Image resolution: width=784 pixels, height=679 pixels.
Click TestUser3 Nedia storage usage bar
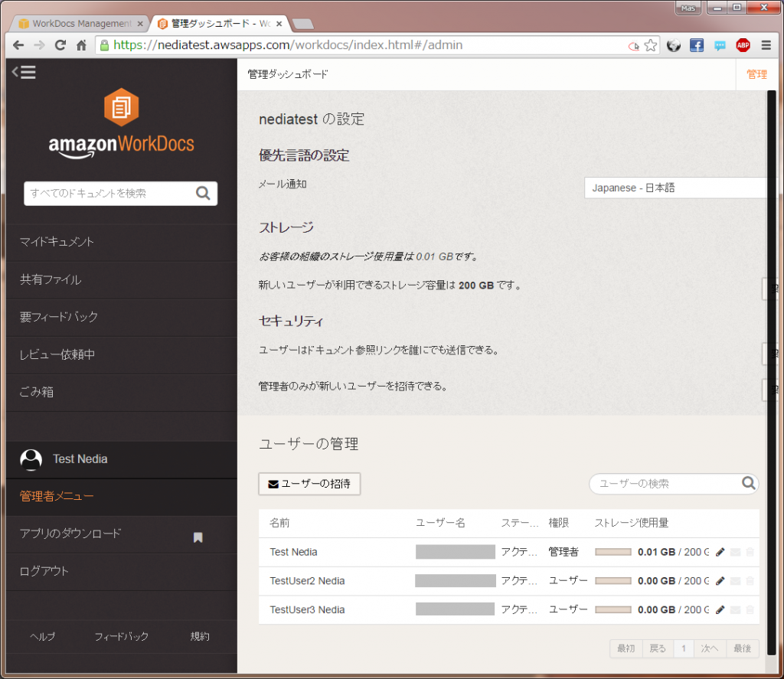613,610
